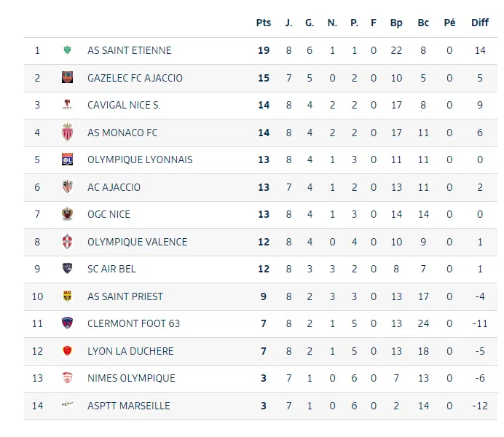Click the OGC Nice club crest
The height and width of the screenshot is (437, 504).
tap(67, 214)
